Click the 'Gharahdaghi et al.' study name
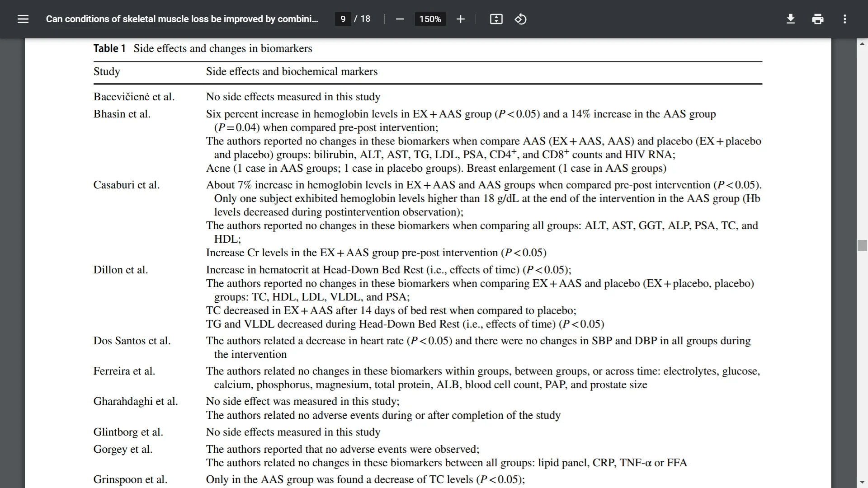 click(x=136, y=401)
